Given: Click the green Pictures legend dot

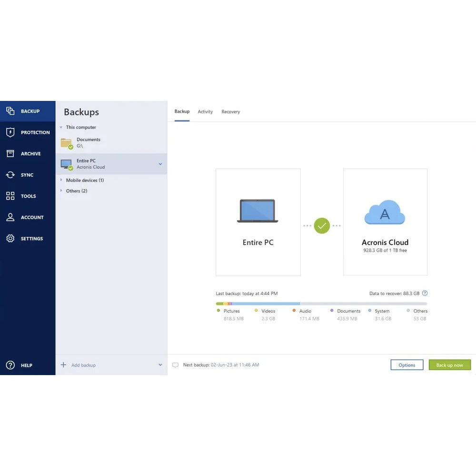Looking at the screenshot, I should tap(218, 310).
